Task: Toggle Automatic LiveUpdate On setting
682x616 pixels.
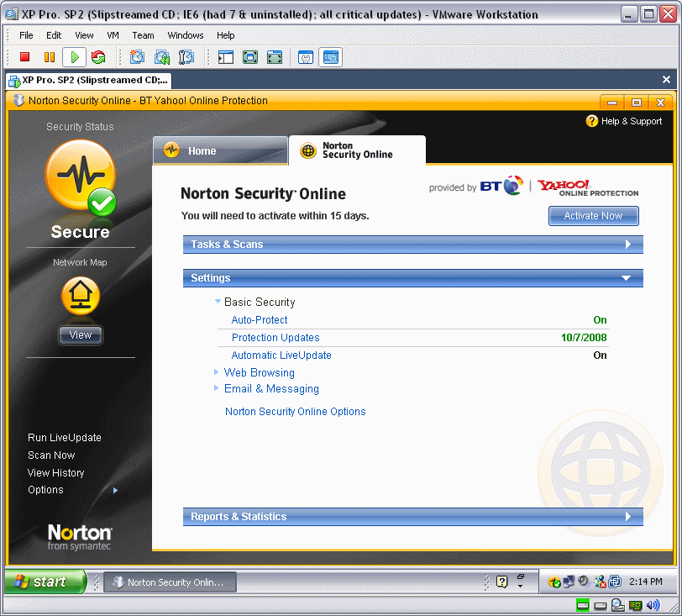Action: 600,355
